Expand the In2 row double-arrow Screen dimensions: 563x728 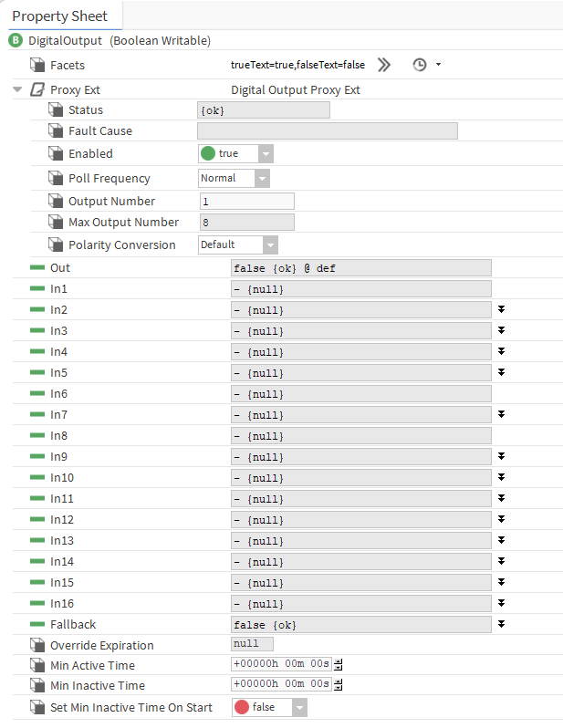coord(501,310)
